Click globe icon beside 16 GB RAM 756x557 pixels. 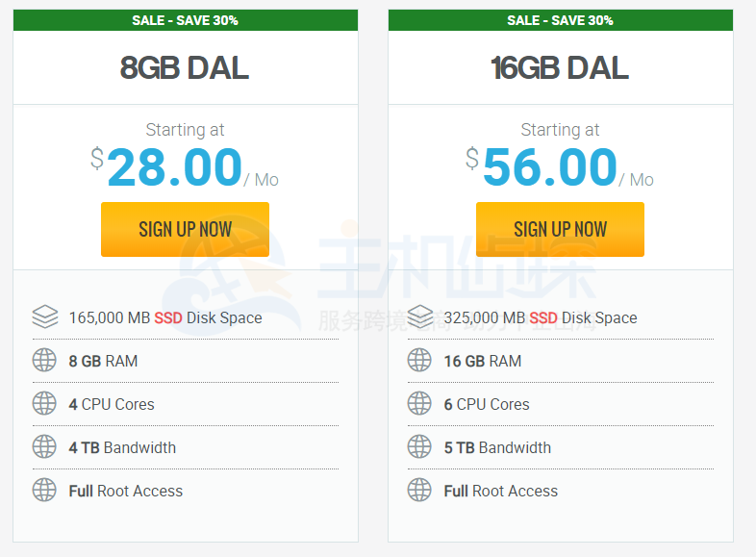click(x=419, y=360)
